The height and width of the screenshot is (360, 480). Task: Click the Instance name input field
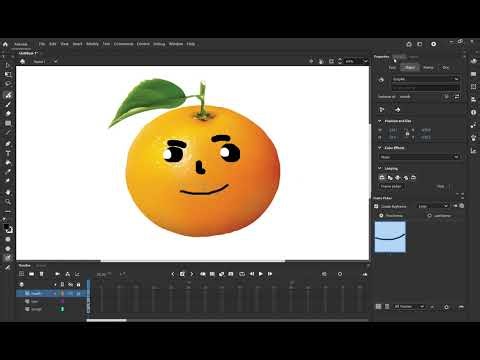point(426,88)
